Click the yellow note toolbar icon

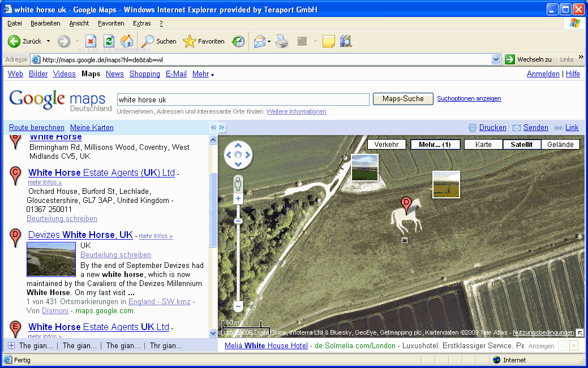coord(328,41)
